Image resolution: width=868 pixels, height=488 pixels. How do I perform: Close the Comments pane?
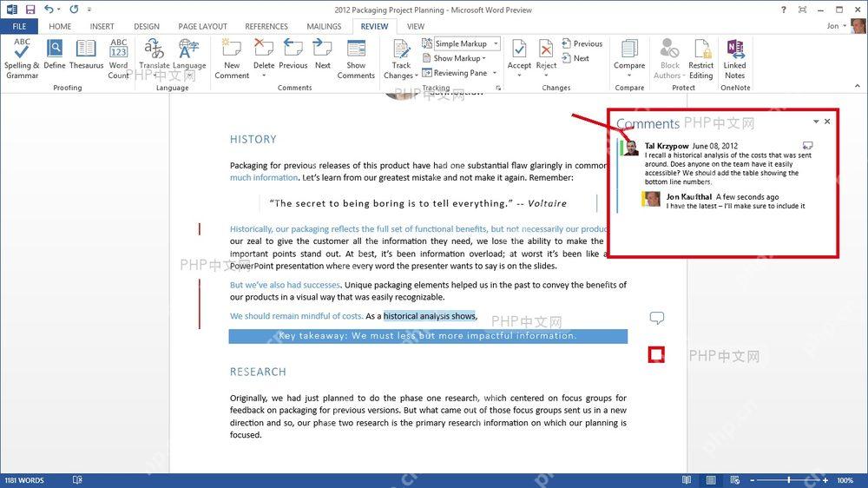click(x=827, y=122)
